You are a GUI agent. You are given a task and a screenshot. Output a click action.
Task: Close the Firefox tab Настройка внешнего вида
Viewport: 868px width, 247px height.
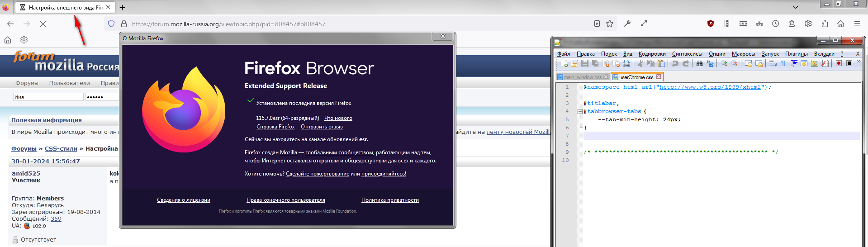click(x=108, y=7)
